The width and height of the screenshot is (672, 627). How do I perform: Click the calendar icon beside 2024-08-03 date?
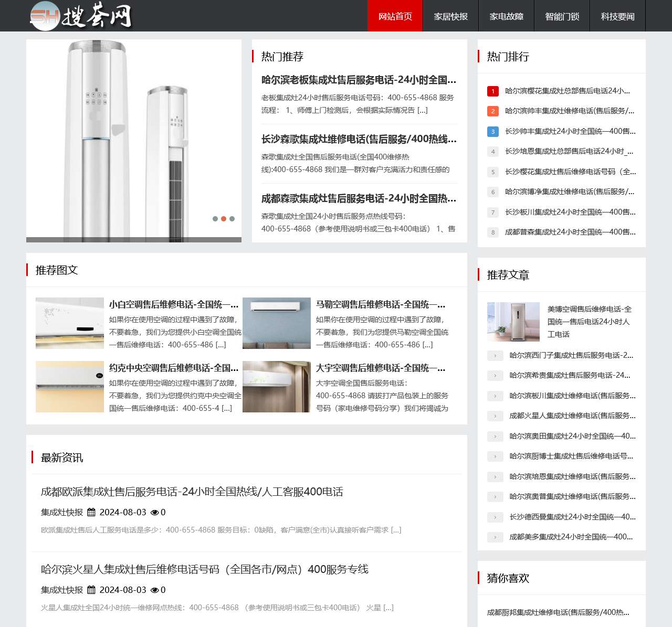point(92,512)
